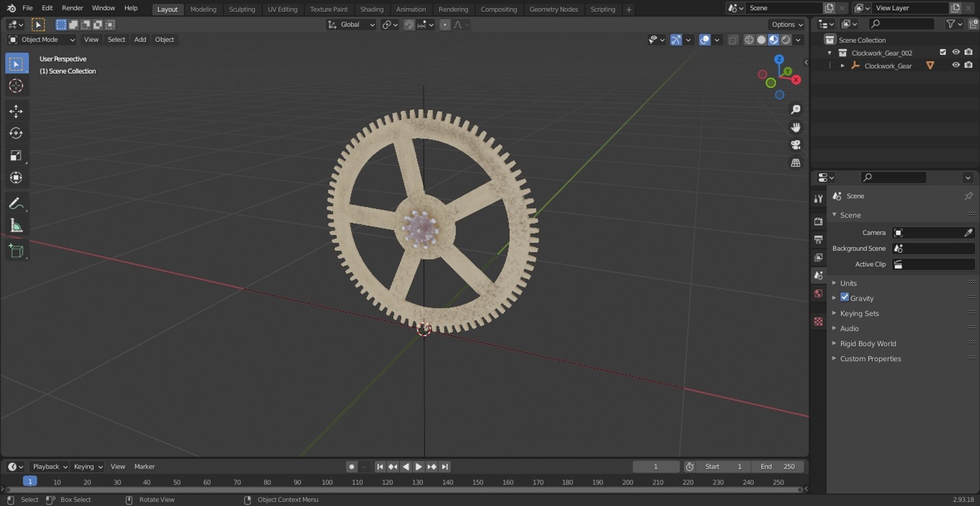The image size is (980, 506).
Task: Exclude Clockwork_Gear_002 collection from view layer
Action: [943, 53]
